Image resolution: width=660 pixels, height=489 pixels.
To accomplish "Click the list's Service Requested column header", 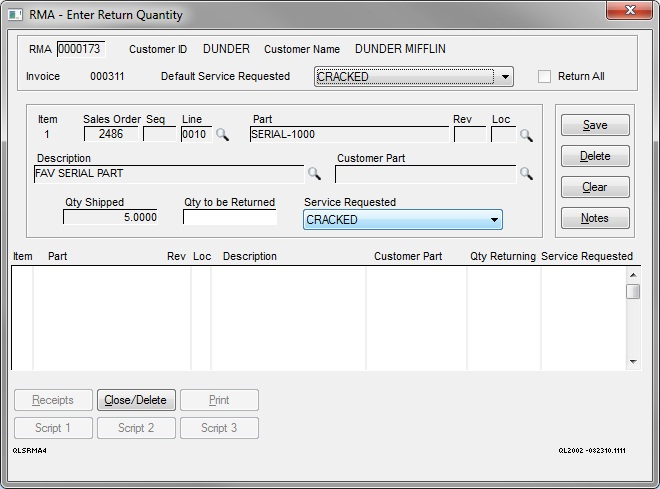I will point(587,256).
